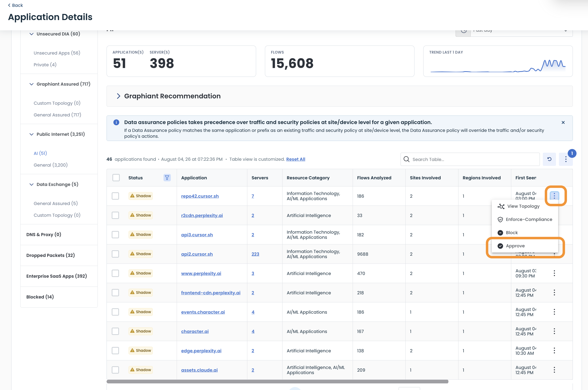The image size is (588, 390).
Task: Click the Enforce-Compliance shield icon
Action: click(x=500, y=219)
